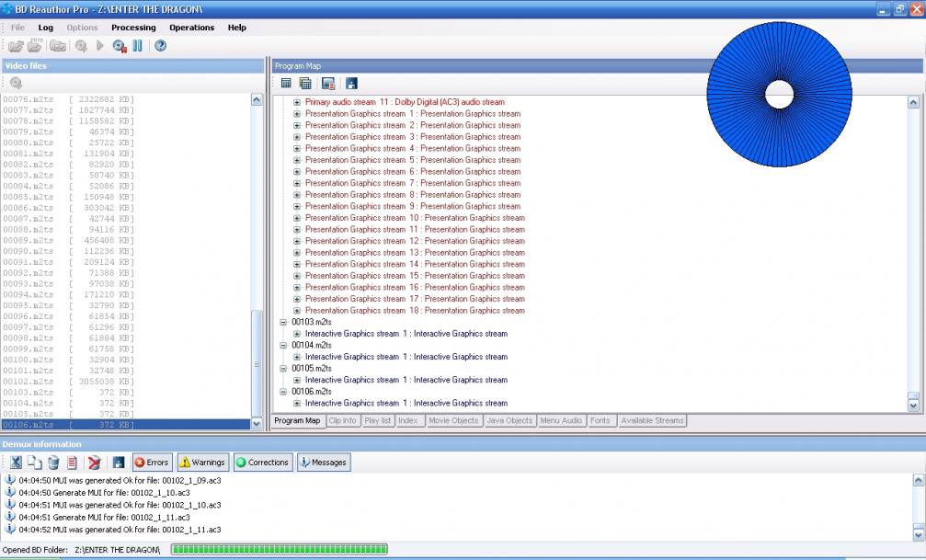
Task: Open the Operations menu
Action: [192, 28]
